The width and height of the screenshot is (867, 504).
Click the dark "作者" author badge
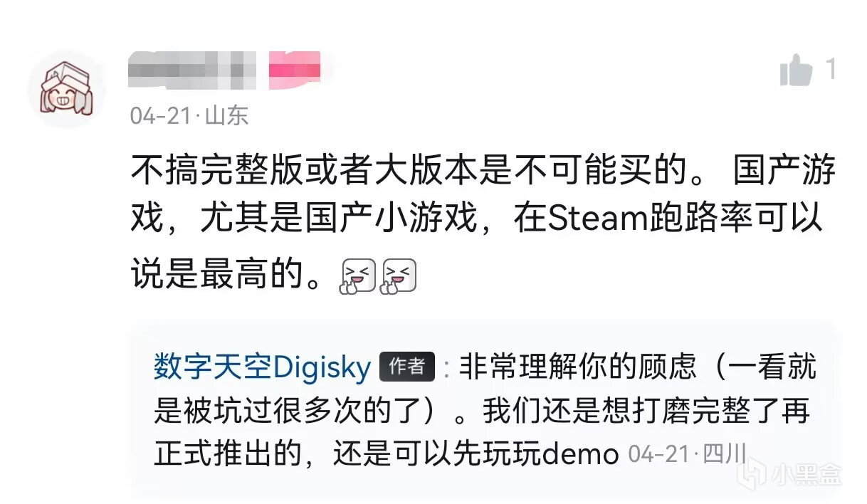(x=407, y=367)
